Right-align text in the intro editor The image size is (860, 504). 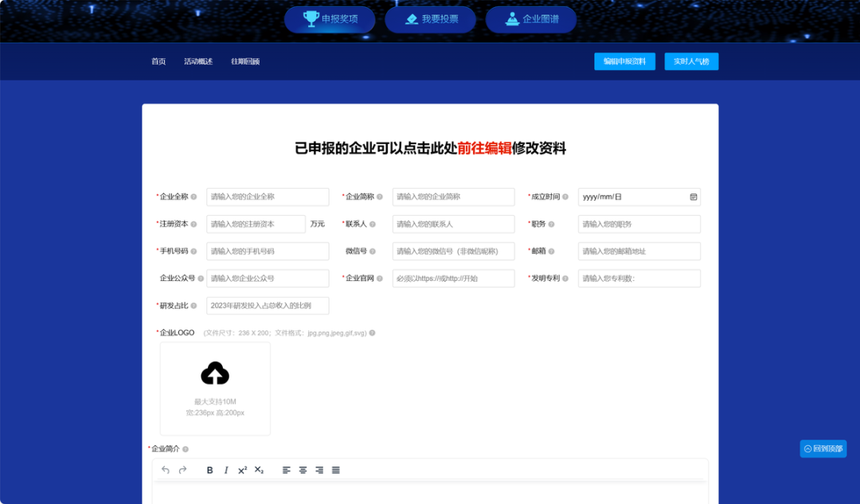319,470
